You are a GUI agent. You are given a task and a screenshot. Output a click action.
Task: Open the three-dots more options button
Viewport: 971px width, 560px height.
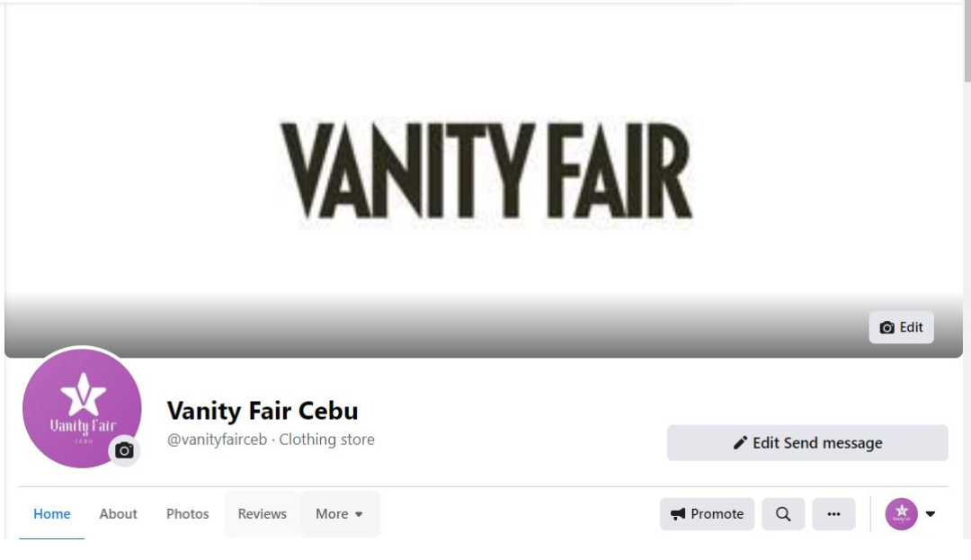(x=833, y=514)
